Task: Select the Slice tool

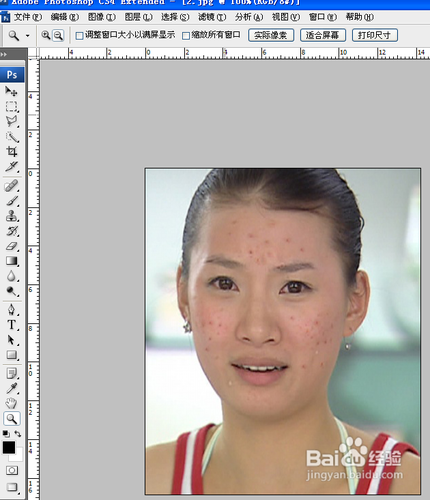Action: coord(11,166)
